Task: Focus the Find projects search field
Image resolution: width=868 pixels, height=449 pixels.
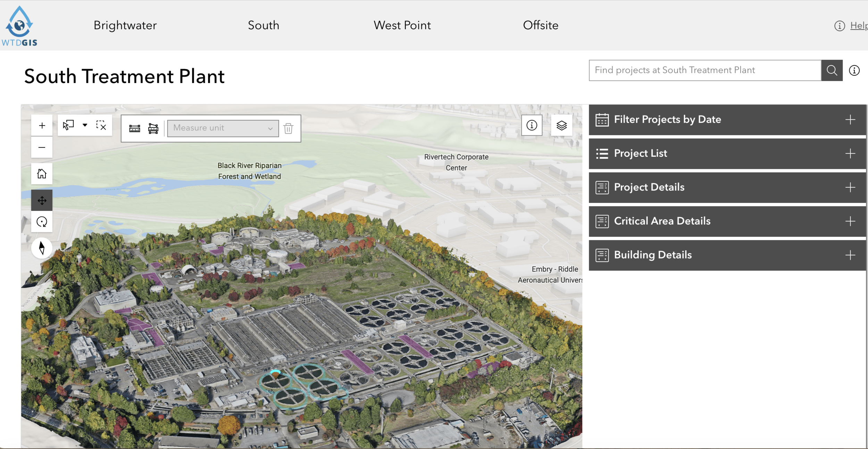Action: 705,70
